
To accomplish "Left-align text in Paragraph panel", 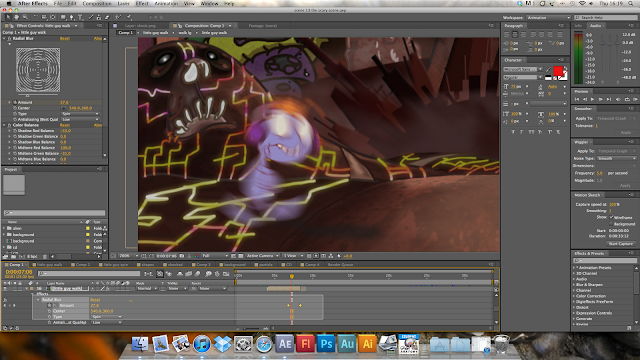I will 506,34.
